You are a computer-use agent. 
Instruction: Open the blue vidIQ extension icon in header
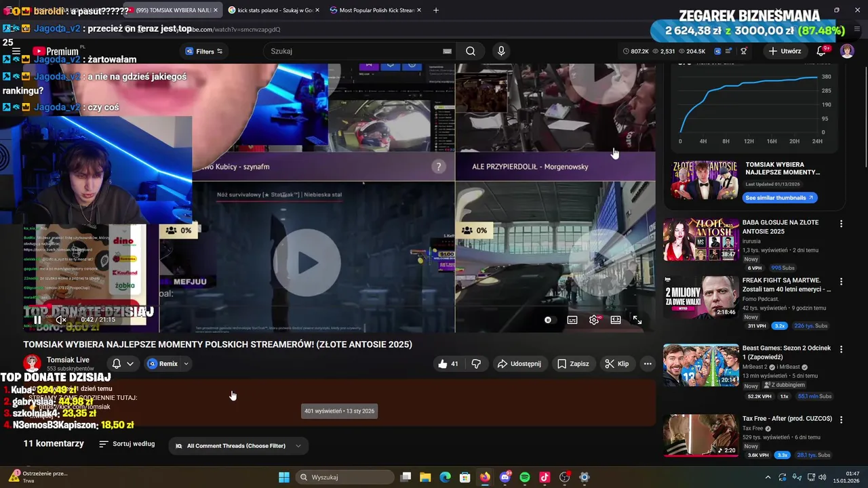point(717,51)
